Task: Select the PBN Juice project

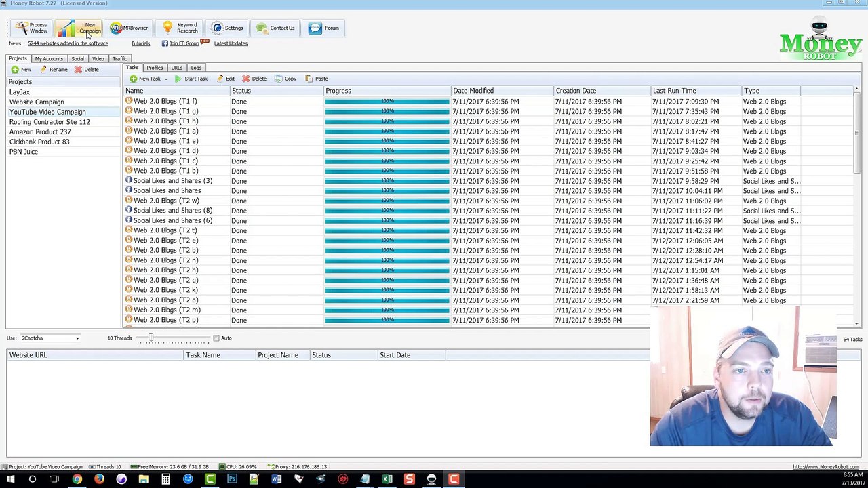Action: tap(64, 152)
